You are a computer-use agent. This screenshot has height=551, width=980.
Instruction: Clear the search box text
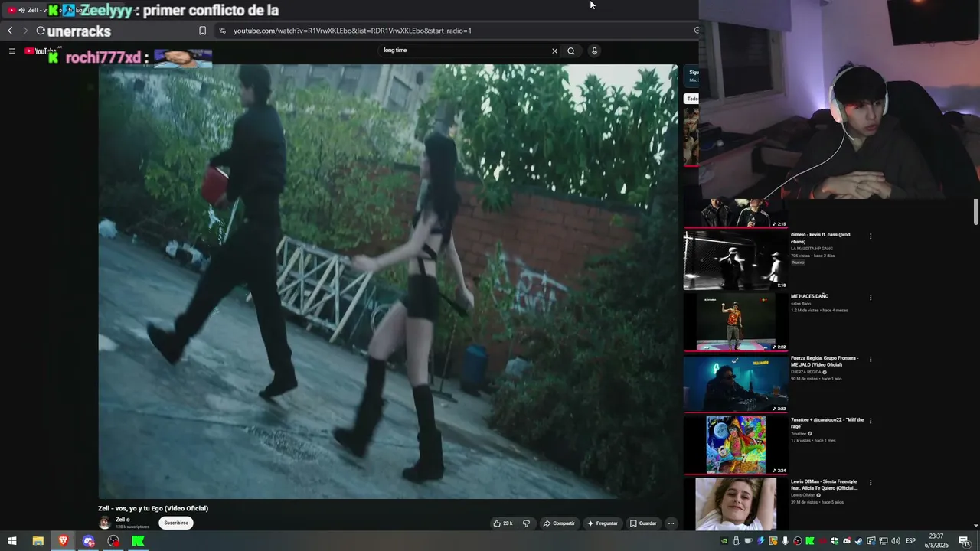[554, 51]
